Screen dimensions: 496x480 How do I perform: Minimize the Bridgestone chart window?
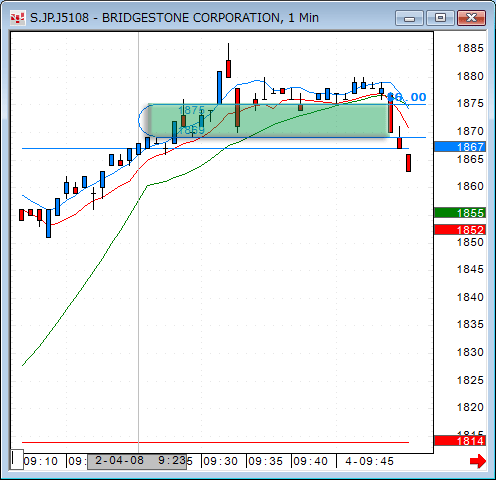click(x=409, y=18)
